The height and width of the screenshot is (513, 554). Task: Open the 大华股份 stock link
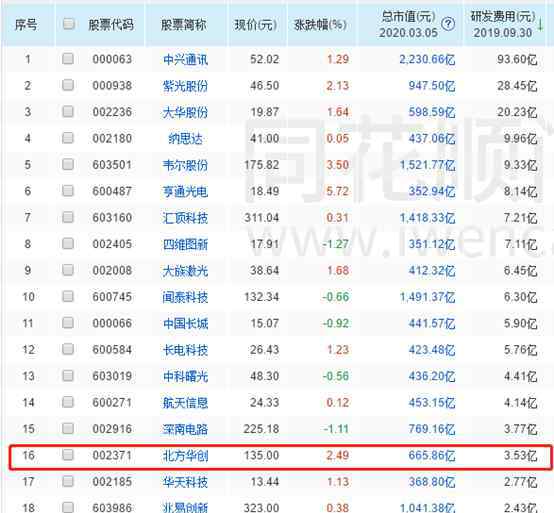[x=185, y=112]
